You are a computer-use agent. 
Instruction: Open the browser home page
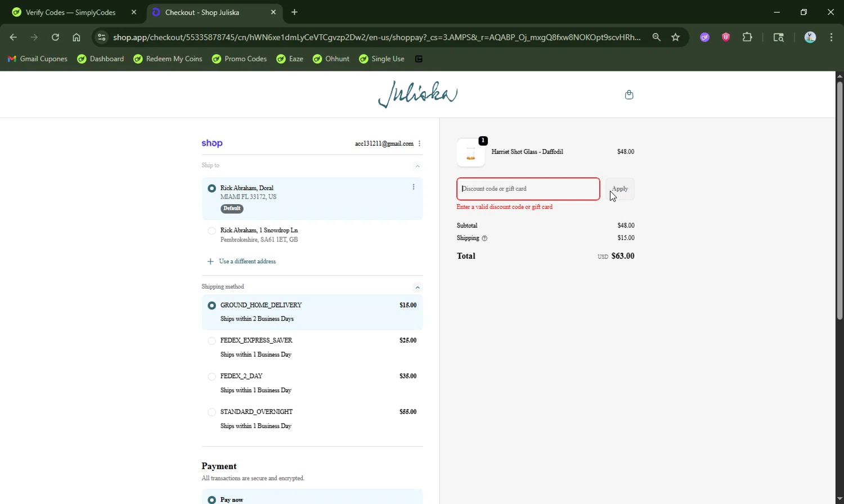(77, 37)
